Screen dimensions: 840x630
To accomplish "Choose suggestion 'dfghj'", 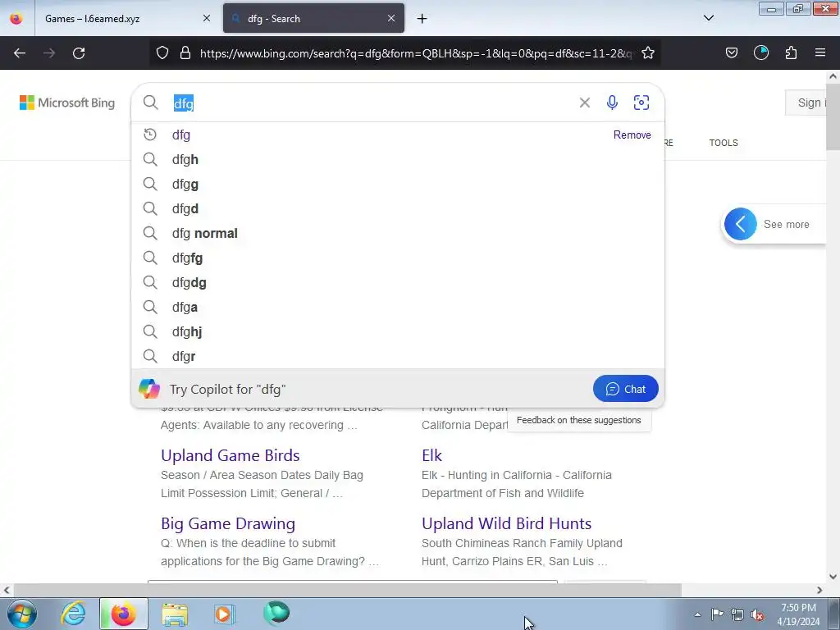I will click(x=398, y=331).
